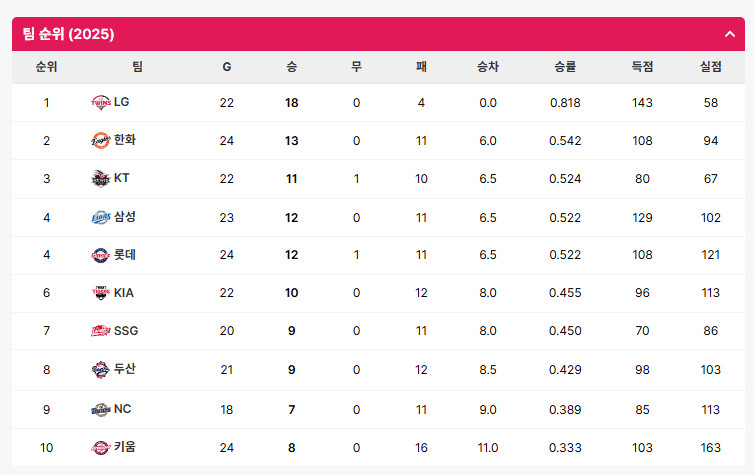Click the 실점 column header
754x475 pixels.
pos(710,67)
